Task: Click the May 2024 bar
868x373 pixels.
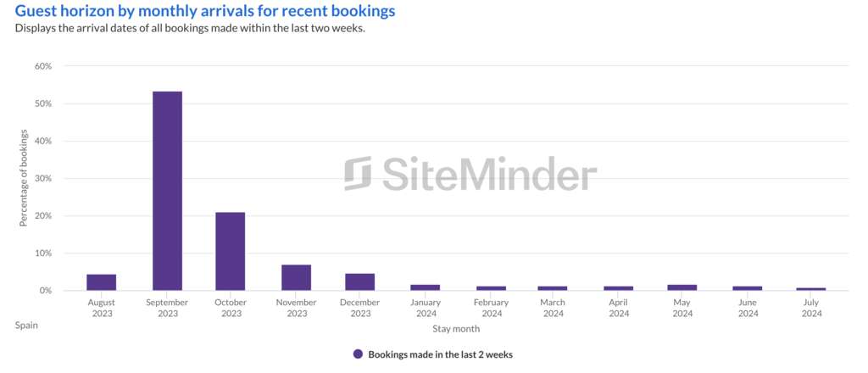Action: [682, 287]
